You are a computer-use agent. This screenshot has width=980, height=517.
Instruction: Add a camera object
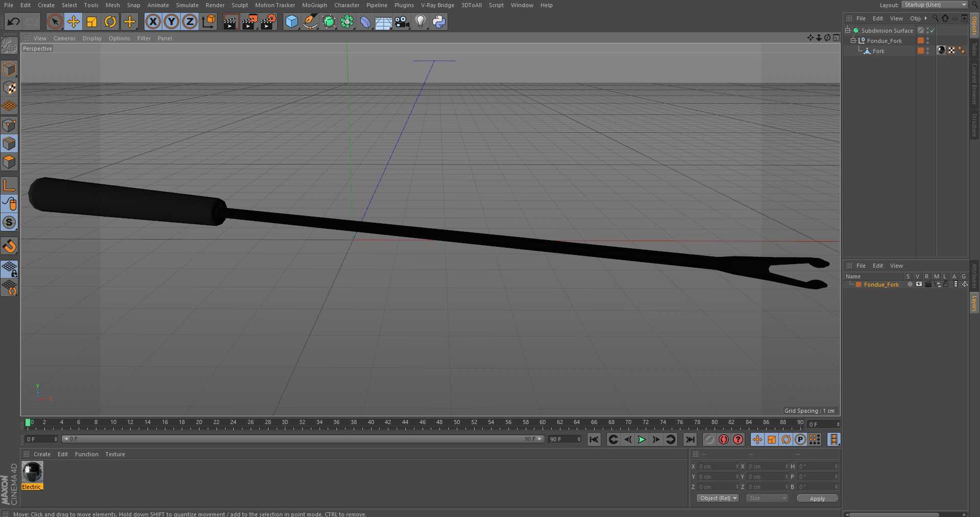[402, 21]
